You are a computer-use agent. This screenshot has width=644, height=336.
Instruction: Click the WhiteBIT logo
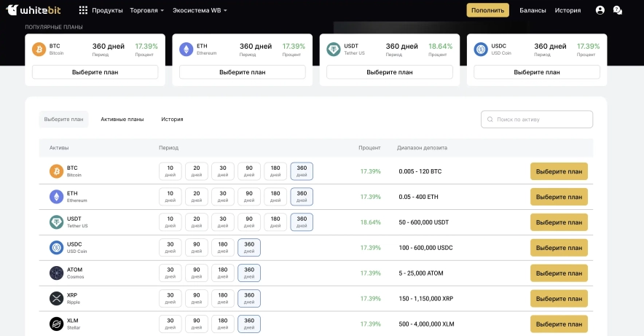click(x=36, y=10)
